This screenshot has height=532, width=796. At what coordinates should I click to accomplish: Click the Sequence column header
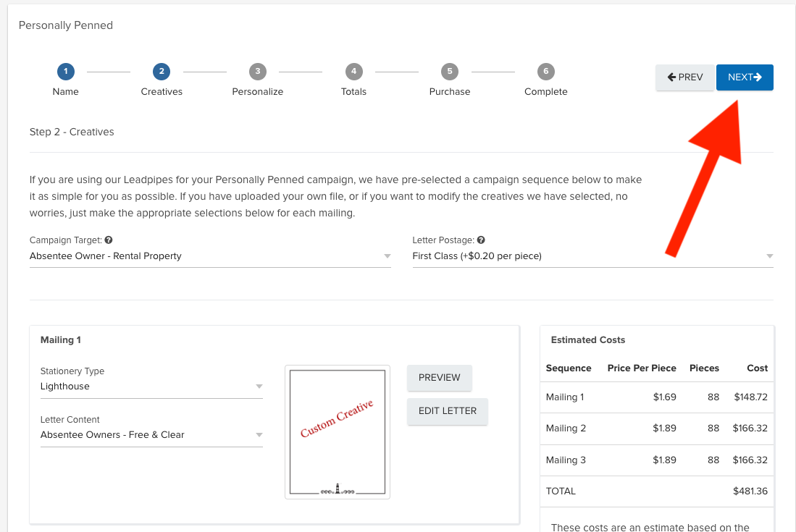click(x=569, y=368)
